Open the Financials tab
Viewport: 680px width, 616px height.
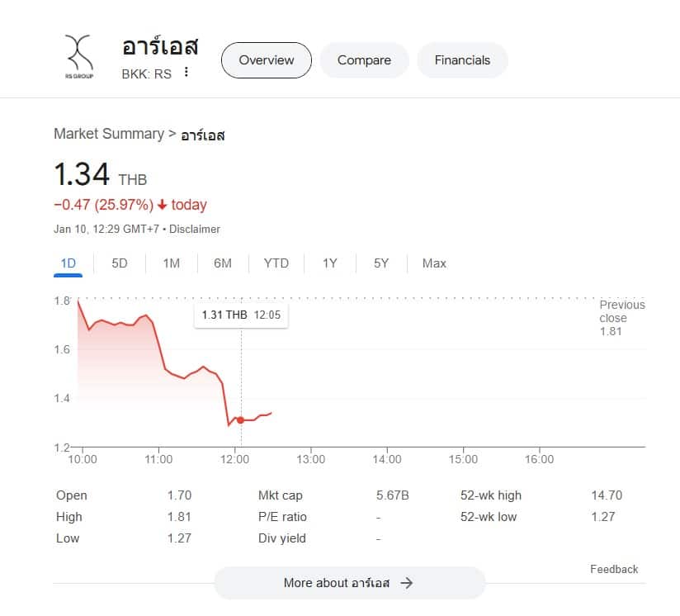point(462,60)
